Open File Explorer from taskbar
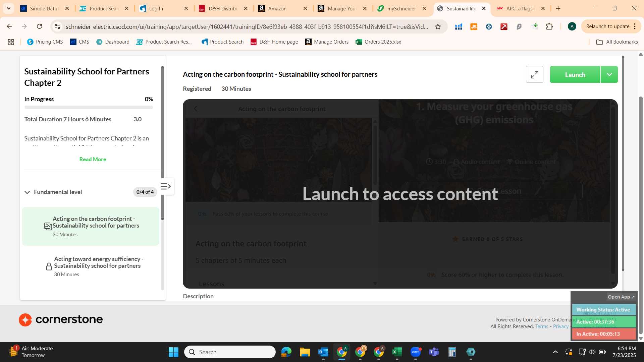644x362 pixels. tap(305, 352)
